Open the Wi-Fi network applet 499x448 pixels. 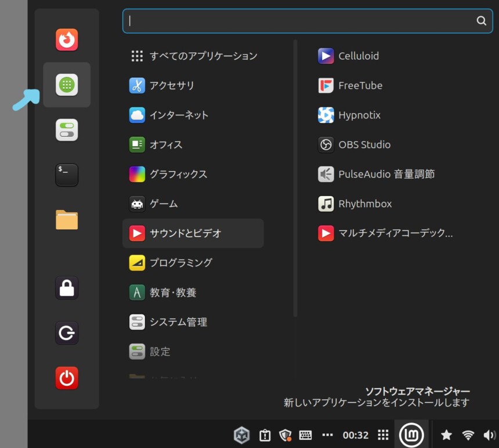click(468, 435)
